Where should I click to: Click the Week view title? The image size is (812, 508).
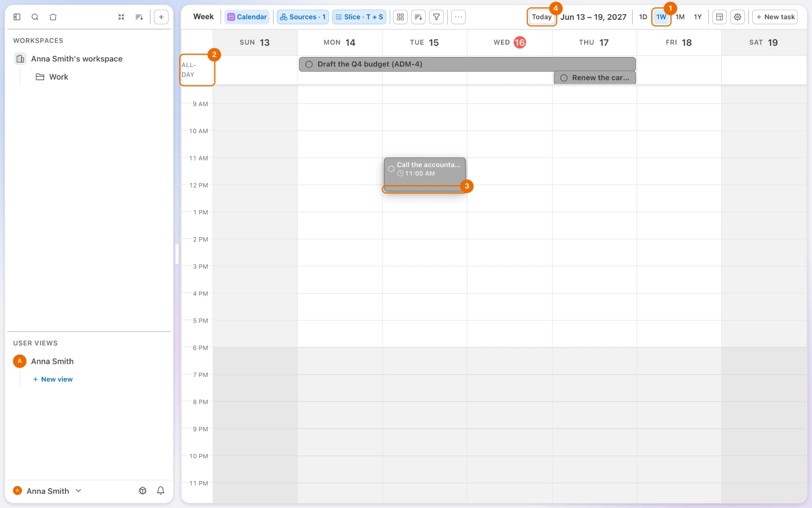tap(204, 17)
